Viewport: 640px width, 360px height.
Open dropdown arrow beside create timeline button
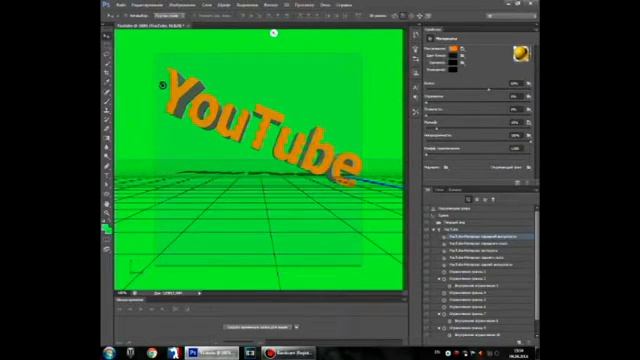click(297, 327)
